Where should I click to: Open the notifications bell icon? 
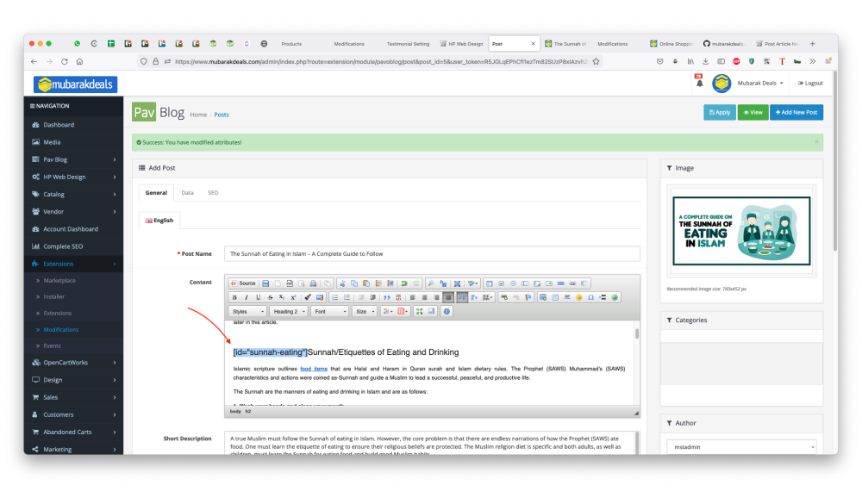click(699, 84)
